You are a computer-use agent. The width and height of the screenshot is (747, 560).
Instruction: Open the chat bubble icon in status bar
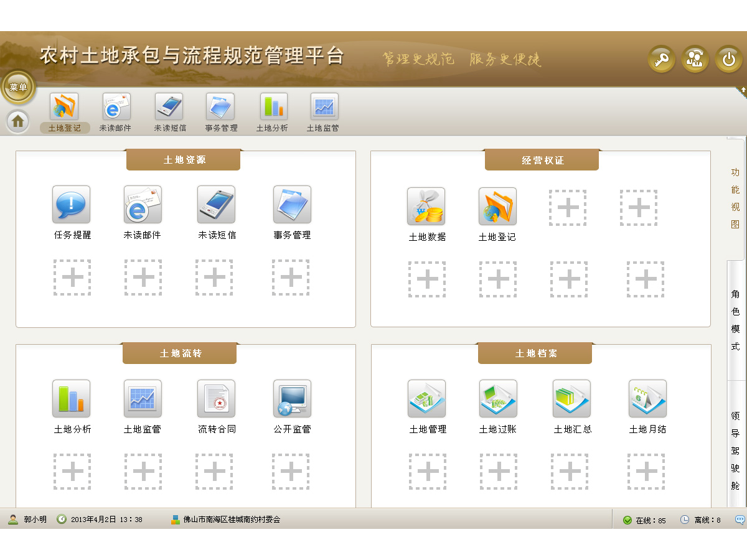[x=740, y=520]
